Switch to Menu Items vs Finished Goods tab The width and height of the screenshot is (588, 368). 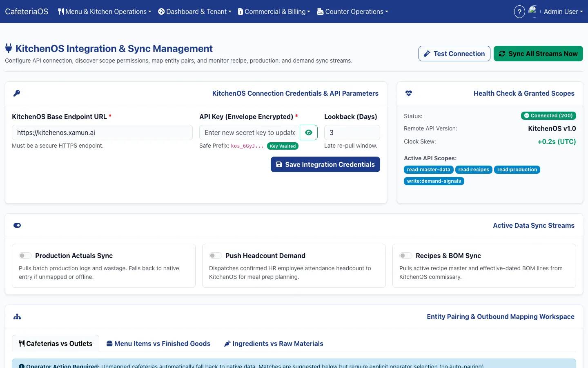158,343
